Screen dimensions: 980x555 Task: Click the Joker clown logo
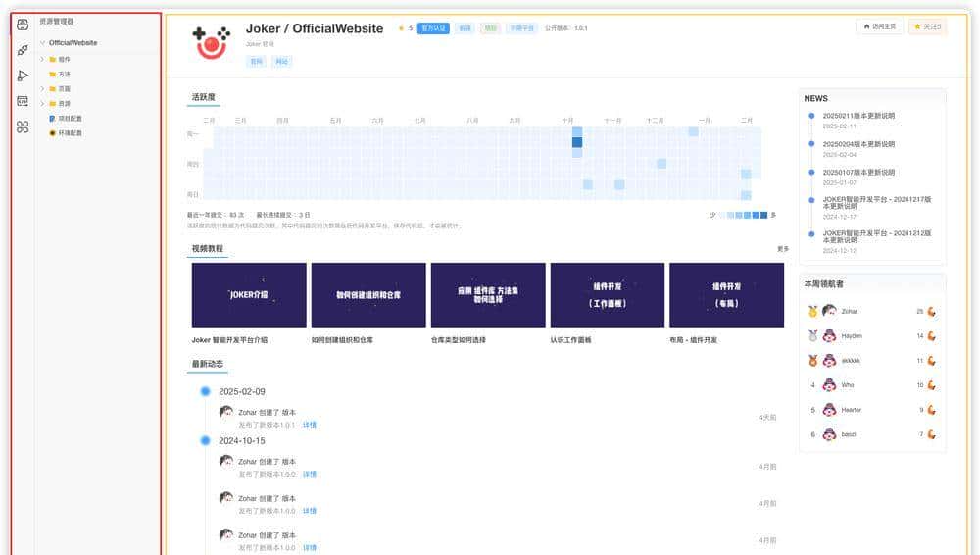[212, 42]
